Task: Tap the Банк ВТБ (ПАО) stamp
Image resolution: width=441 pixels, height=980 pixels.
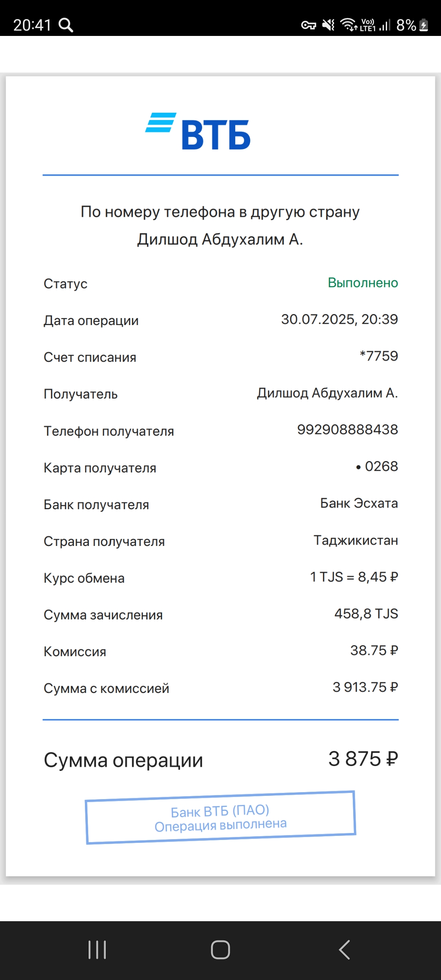Action: pyautogui.click(x=220, y=817)
